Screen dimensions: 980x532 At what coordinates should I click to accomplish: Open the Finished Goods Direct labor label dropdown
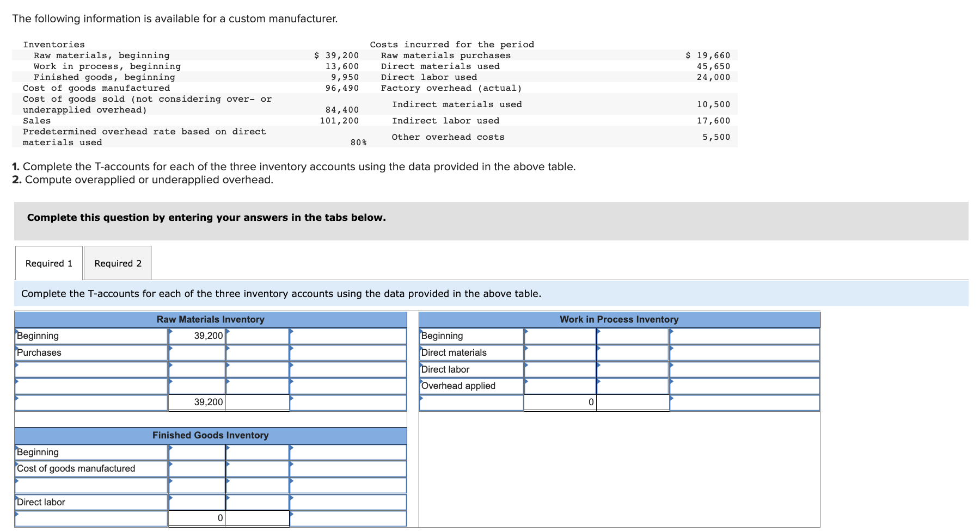pos(91,502)
